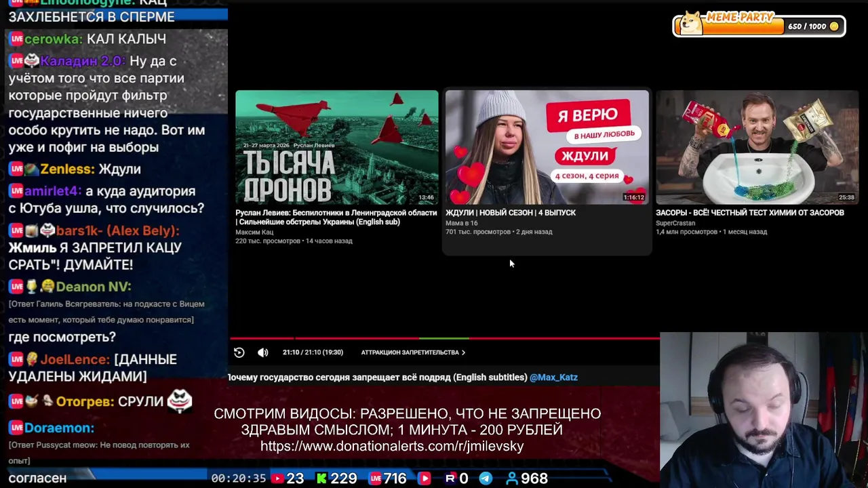Click the Telegram icon in status bar
Screen dimensions: 868x488
(486, 479)
